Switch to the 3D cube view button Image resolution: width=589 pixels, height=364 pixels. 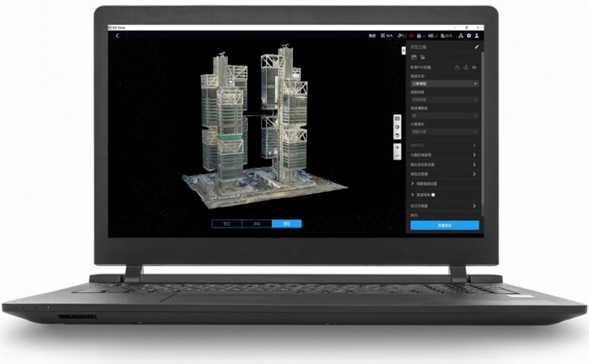[397, 127]
